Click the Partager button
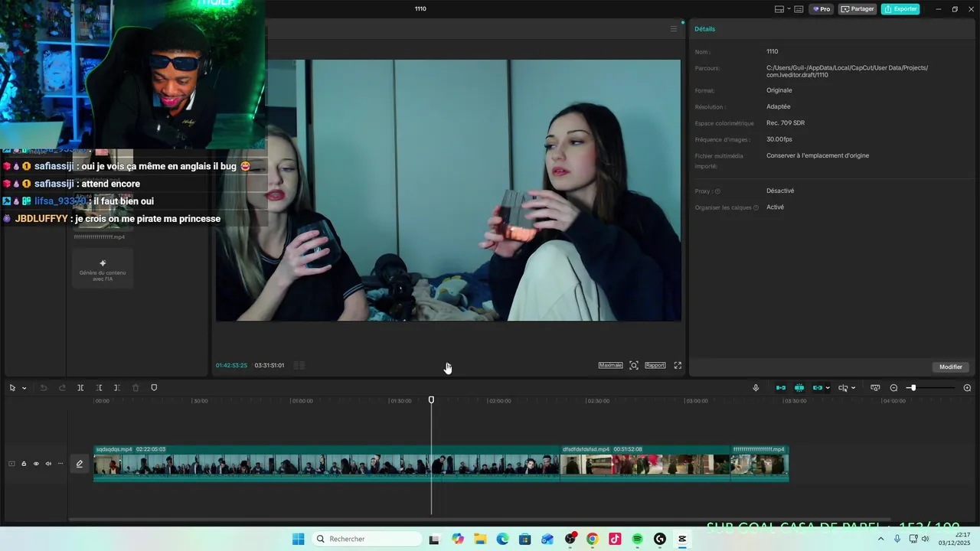The width and height of the screenshot is (980, 551). tap(857, 9)
